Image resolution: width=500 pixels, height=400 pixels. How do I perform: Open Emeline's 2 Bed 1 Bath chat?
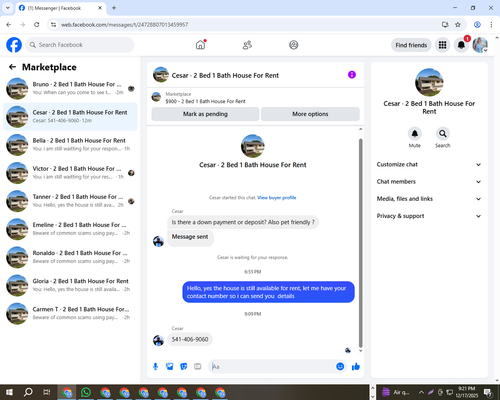[x=70, y=229]
